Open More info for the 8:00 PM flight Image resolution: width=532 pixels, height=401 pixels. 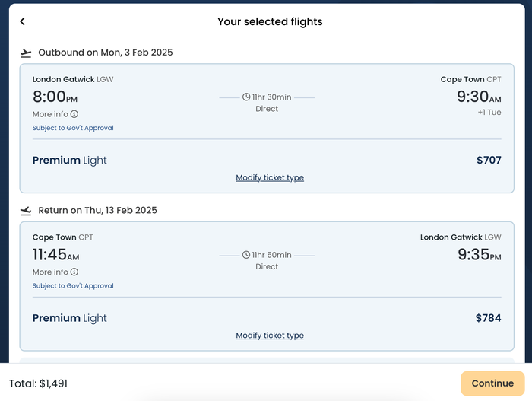pyautogui.click(x=55, y=114)
